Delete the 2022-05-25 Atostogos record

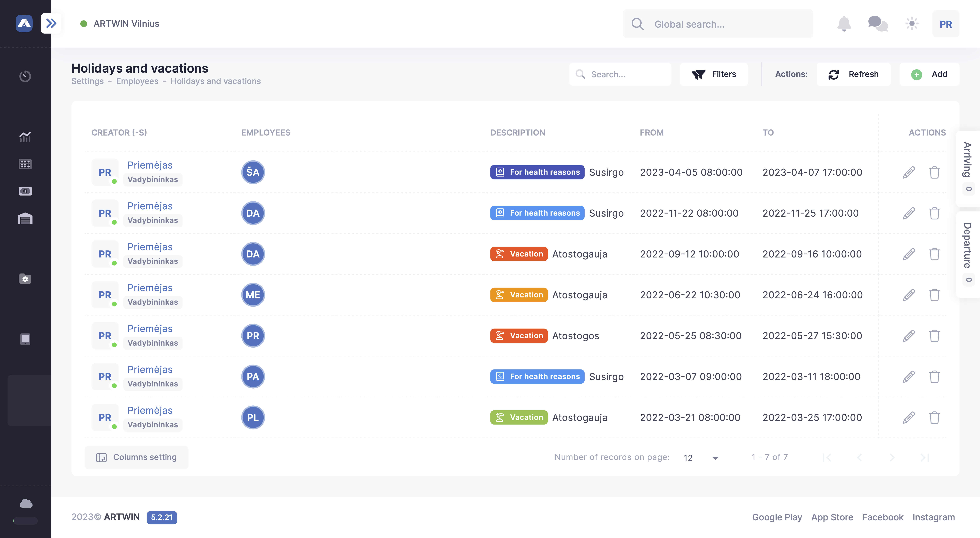[934, 336]
